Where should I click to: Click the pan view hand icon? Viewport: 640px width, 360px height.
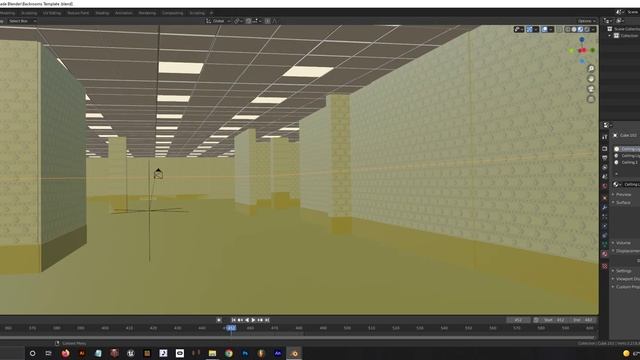(591, 78)
